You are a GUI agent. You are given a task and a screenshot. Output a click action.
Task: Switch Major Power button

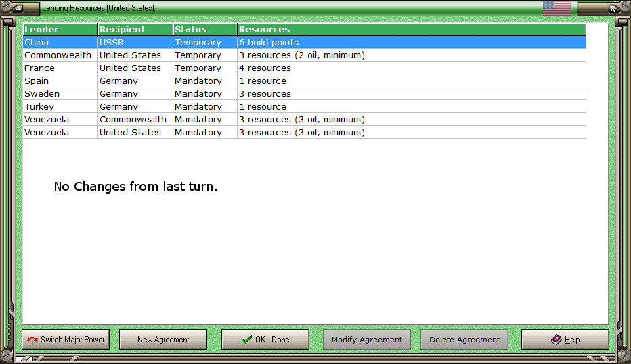(x=66, y=340)
